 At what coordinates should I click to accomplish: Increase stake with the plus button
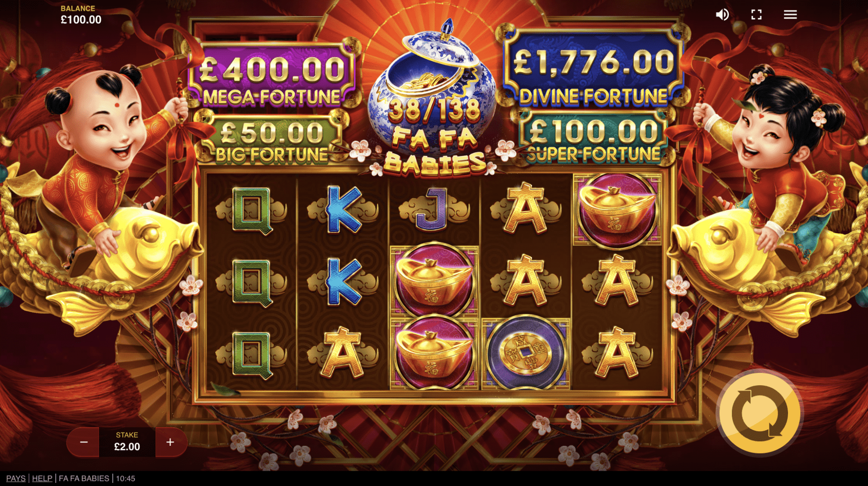coord(170,442)
